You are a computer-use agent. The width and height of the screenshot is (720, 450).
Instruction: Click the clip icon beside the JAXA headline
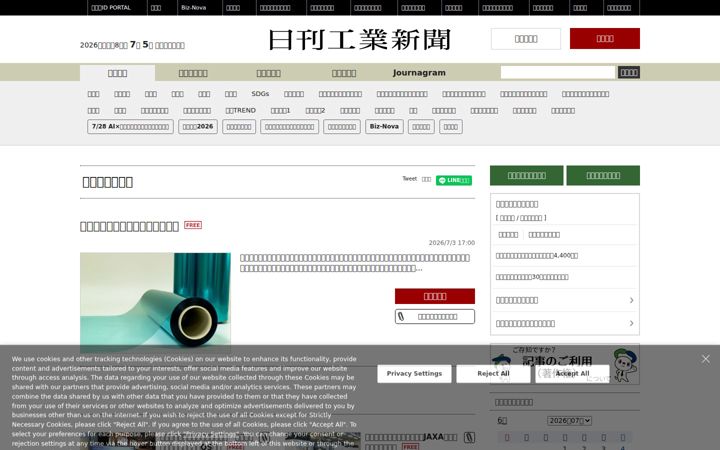click(469, 437)
